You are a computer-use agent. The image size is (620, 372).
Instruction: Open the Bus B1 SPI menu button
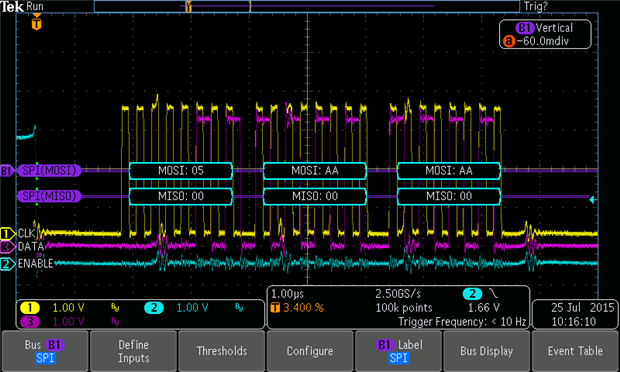(x=45, y=351)
